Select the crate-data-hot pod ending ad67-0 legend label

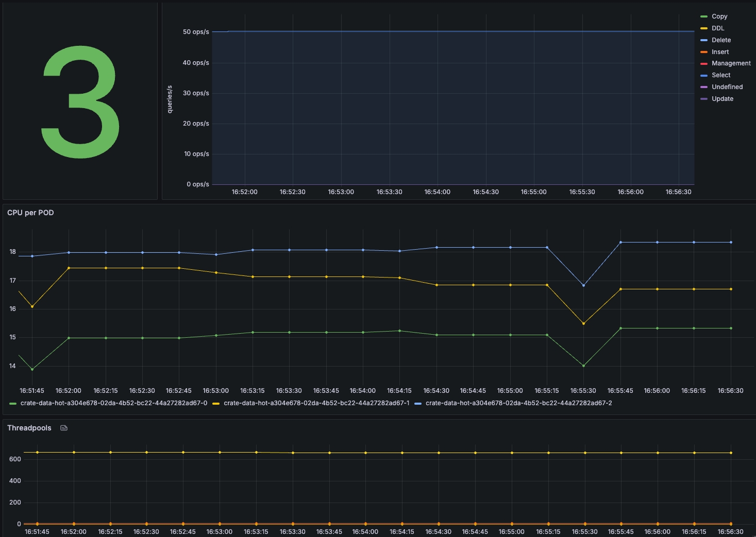[x=113, y=403]
